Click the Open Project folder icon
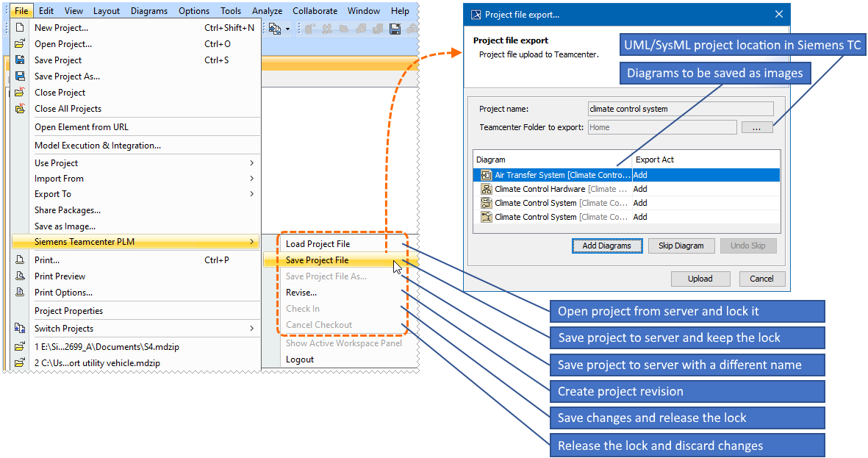This screenshot has height=458, width=868. pos(20,44)
